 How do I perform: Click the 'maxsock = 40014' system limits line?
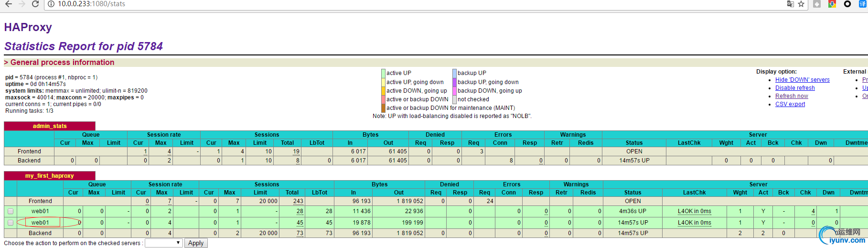75,97
